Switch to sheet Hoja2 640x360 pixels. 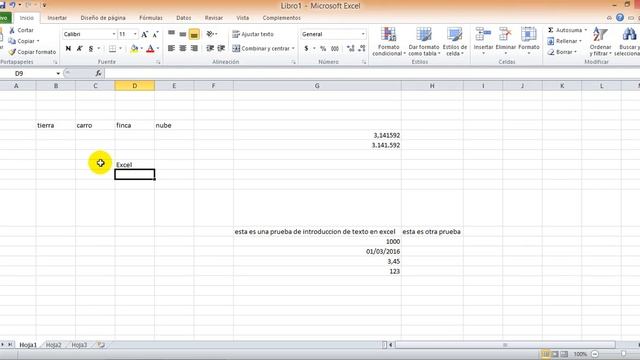[x=53, y=345]
